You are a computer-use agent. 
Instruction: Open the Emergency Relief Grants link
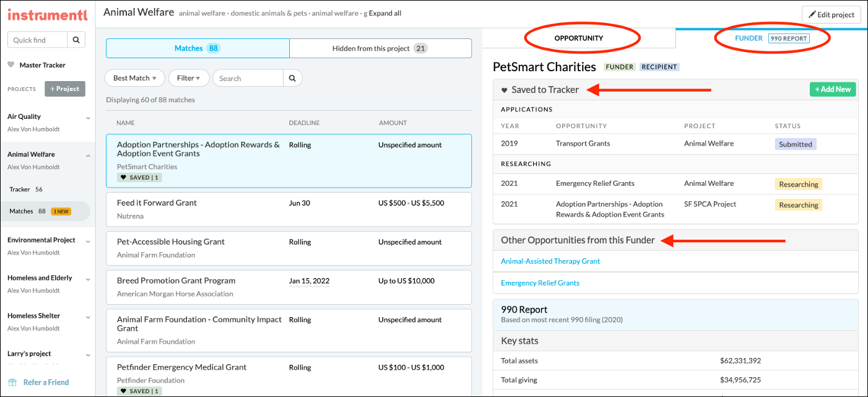540,283
